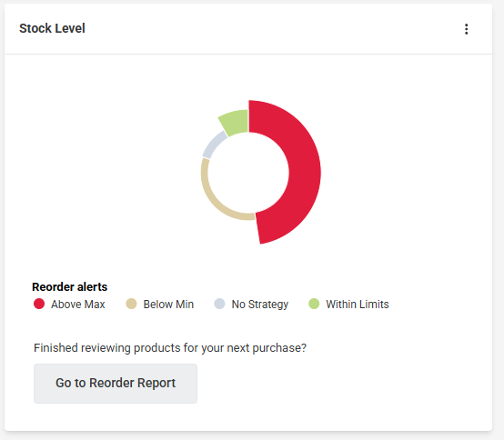504x440 pixels.
Task: Click the Stock Level card title
Action: [52, 28]
